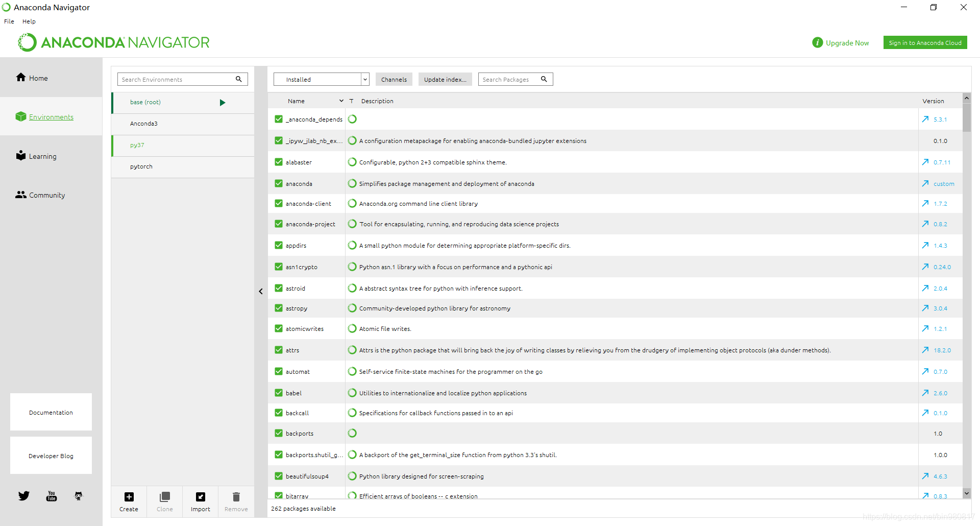Toggle the atomicwrites package checkbox
The image size is (980, 526).
coord(279,328)
